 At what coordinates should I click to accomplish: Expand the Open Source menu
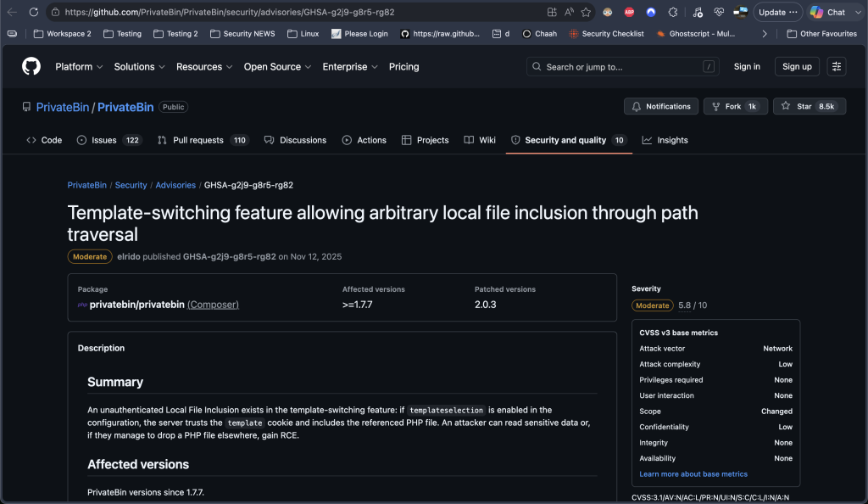pos(277,66)
